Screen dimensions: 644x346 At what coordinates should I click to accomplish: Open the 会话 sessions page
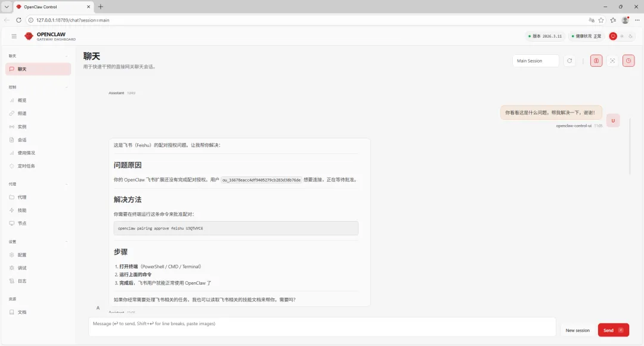coord(38,140)
